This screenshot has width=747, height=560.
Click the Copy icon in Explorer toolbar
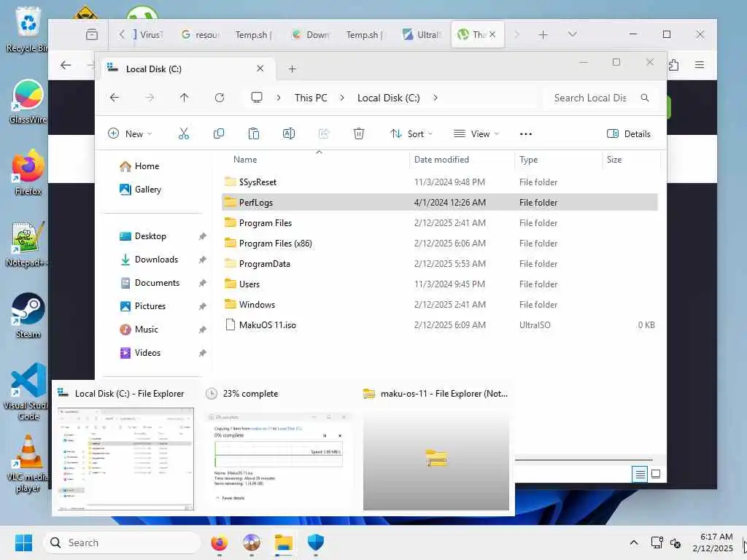(x=219, y=134)
